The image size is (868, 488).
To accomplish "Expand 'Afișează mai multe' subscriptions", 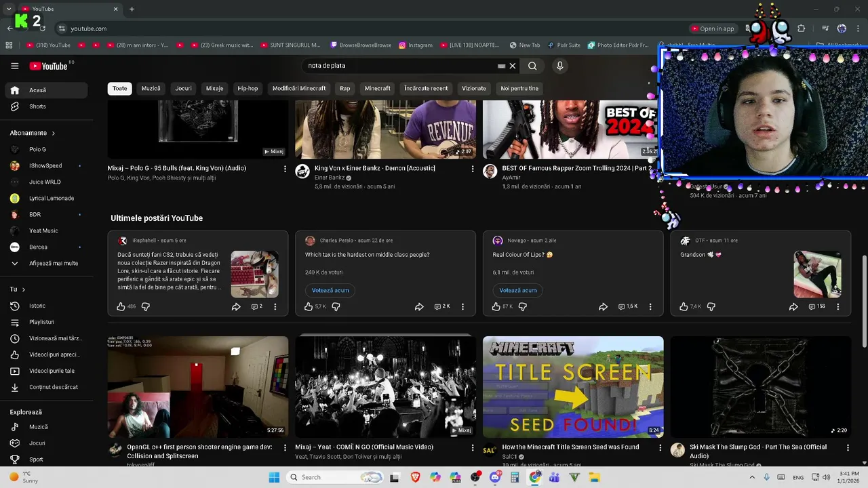I will pos(46,263).
